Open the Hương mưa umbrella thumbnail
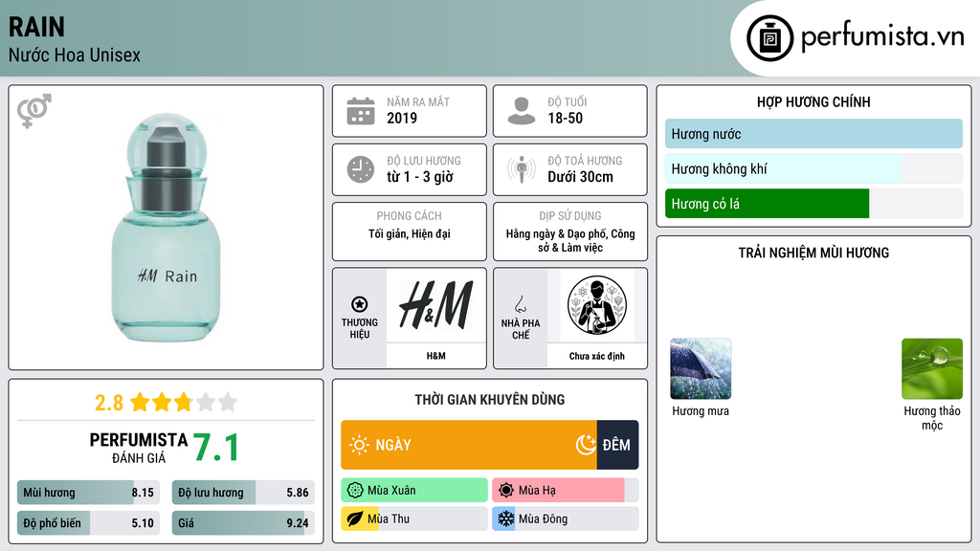This screenshot has width=980, height=551. 701,368
